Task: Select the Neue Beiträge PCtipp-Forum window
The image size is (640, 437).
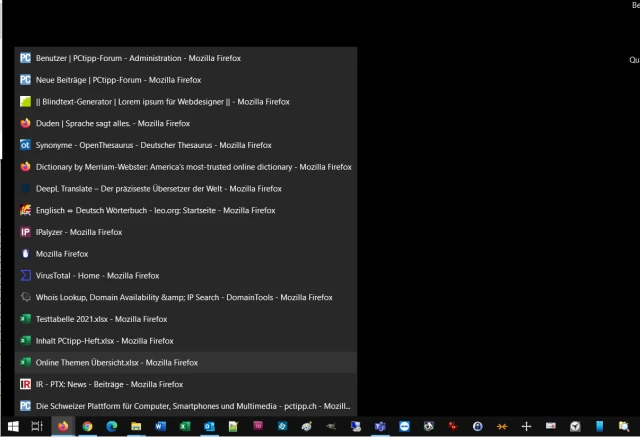Action: click(x=118, y=80)
